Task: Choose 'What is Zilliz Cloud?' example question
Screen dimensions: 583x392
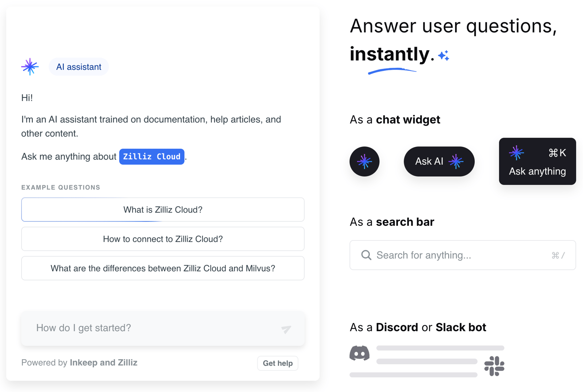Action: [x=163, y=209]
